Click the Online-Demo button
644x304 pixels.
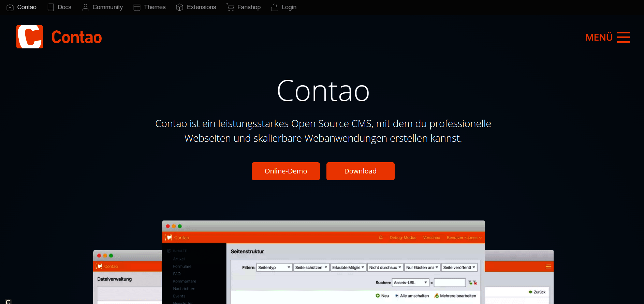point(286,171)
